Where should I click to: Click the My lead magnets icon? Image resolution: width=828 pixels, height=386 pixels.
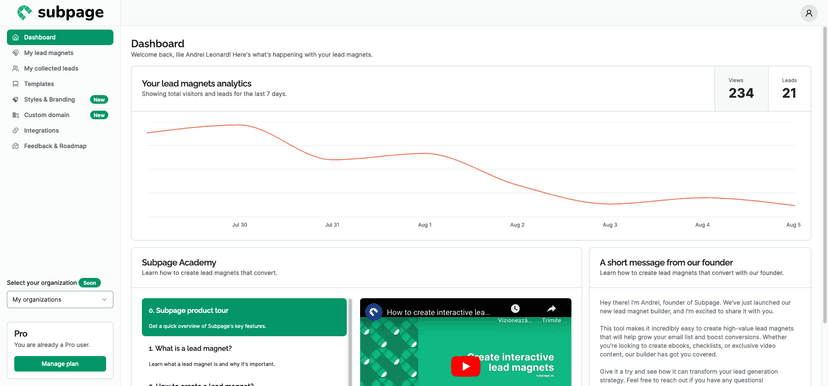coord(15,53)
